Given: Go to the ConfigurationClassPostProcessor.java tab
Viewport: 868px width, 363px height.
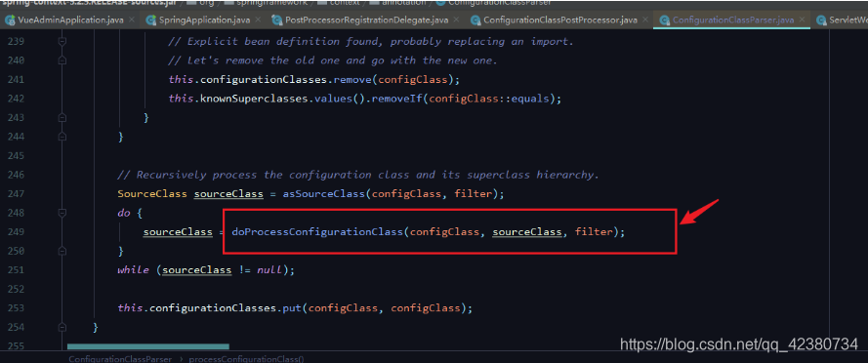Looking at the screenshot, I should (559, 20).
